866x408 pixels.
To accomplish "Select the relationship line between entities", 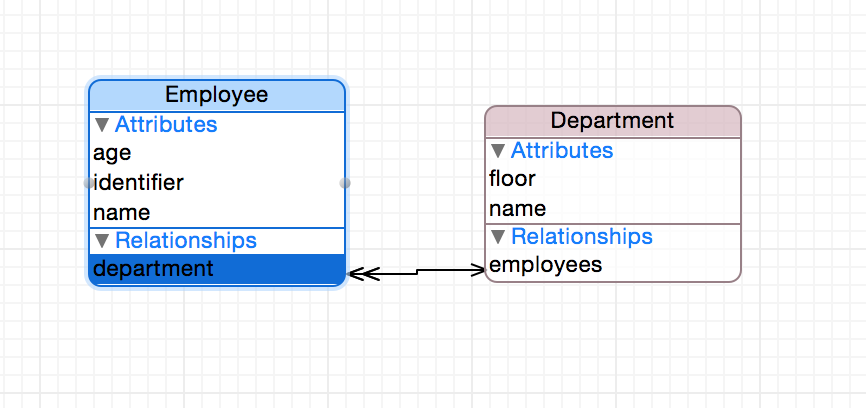I will pos(416,271).
